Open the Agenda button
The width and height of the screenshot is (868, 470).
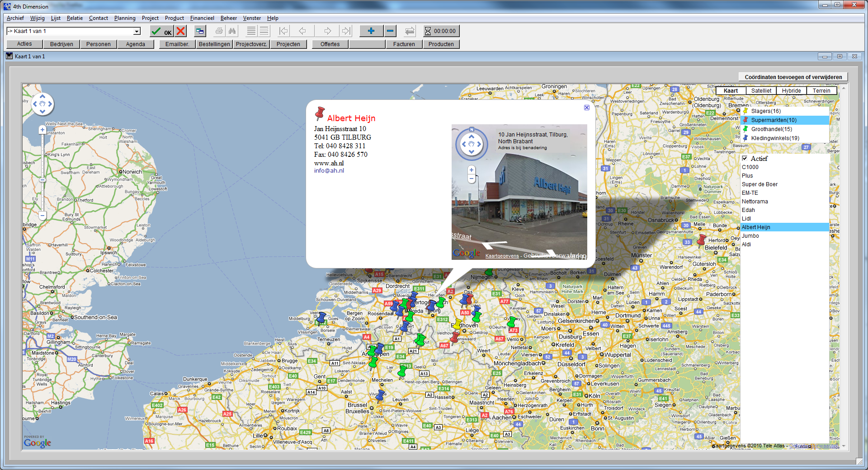[x=136, y=44]
